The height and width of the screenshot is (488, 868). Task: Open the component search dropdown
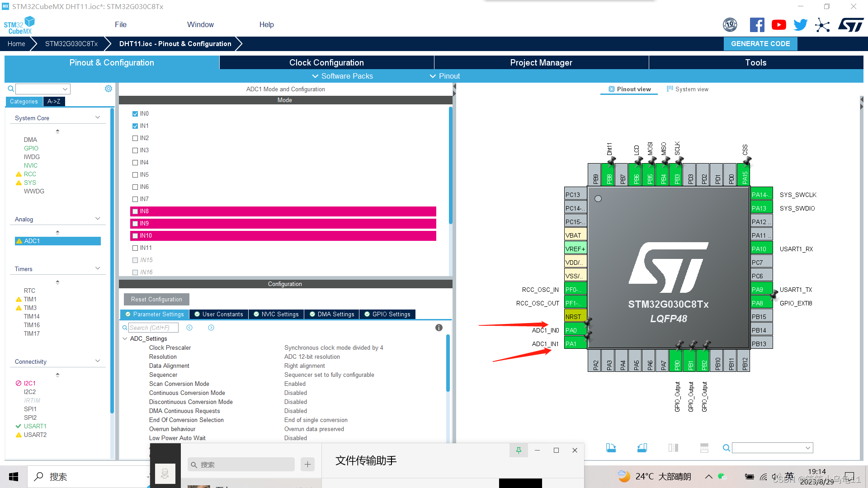[65, 89]
